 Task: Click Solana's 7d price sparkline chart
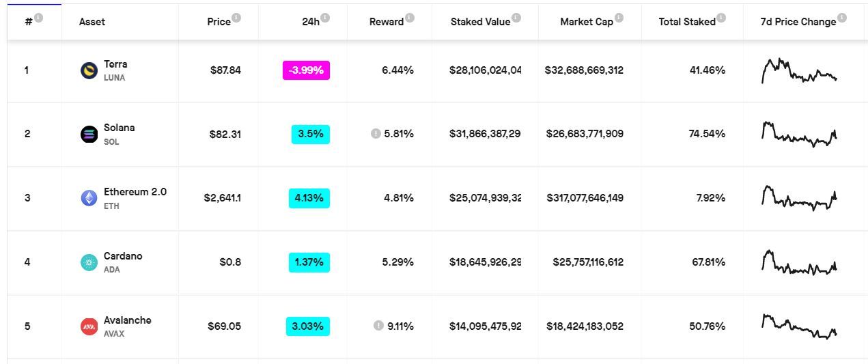click(x=799, y=134)
